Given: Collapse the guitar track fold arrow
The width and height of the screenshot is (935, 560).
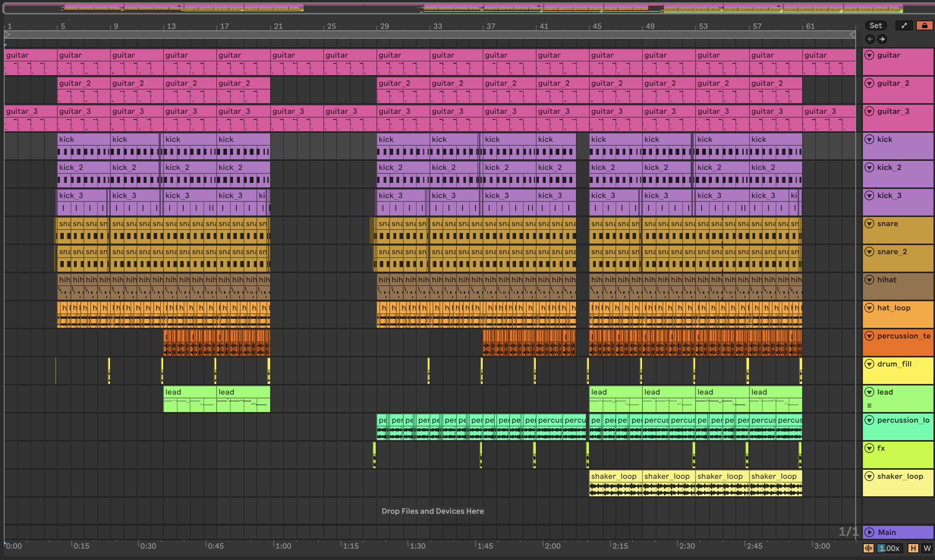Looking at the screenshot, I should coord(869,55).
